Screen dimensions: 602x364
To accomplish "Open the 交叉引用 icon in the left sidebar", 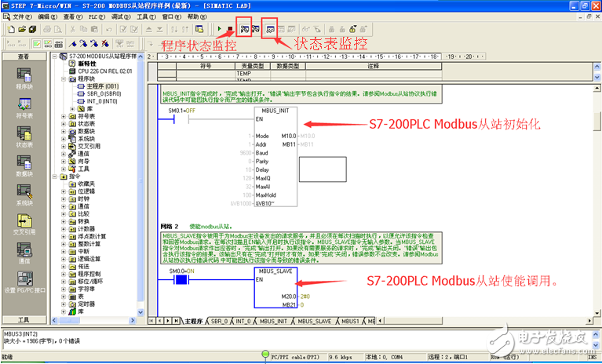I will tap(24, 224).
